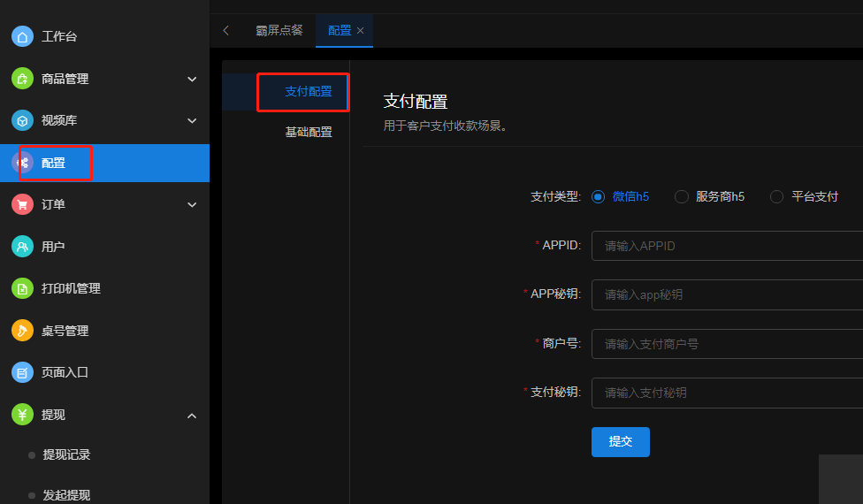Open the 用户 sidebar entry
This screenshot has width=863, height=504.
click(104, 247)
